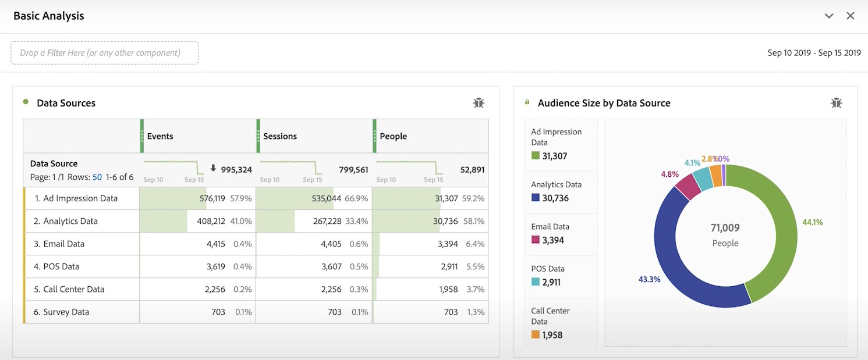Click the filter drop zone field

pos(105,53)
